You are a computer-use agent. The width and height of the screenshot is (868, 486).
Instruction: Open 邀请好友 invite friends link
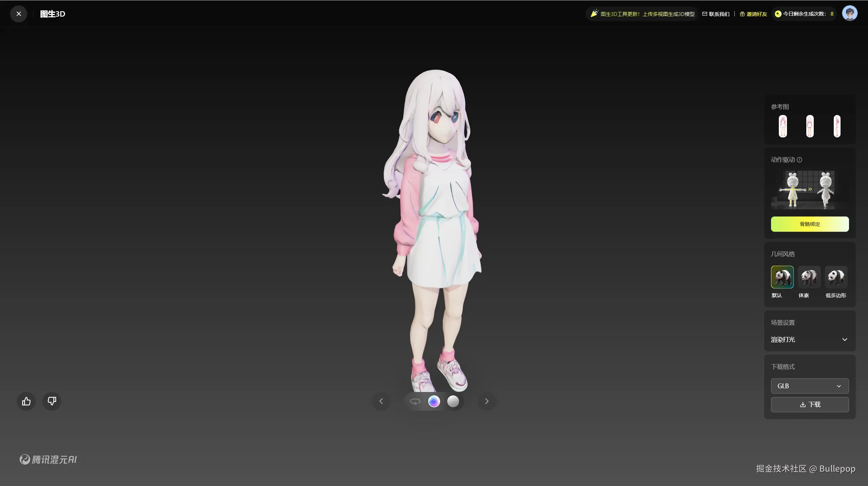pyautogui.click(x=753, y=14)
